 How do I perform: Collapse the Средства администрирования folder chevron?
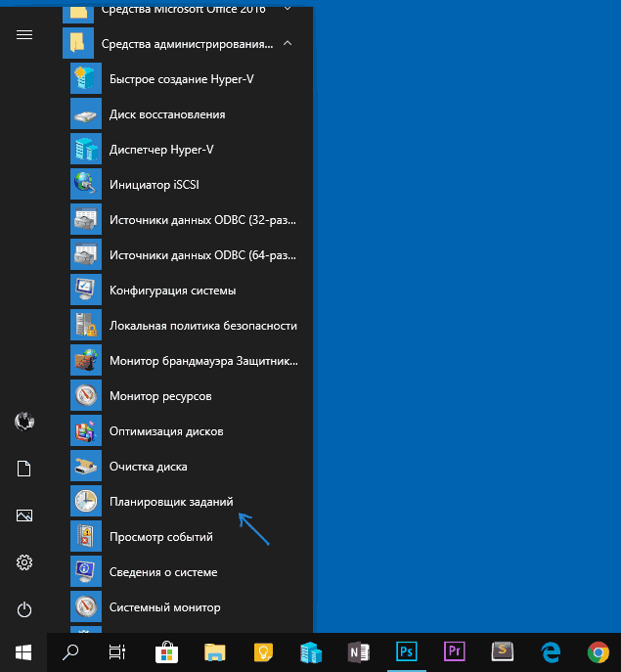288,43
